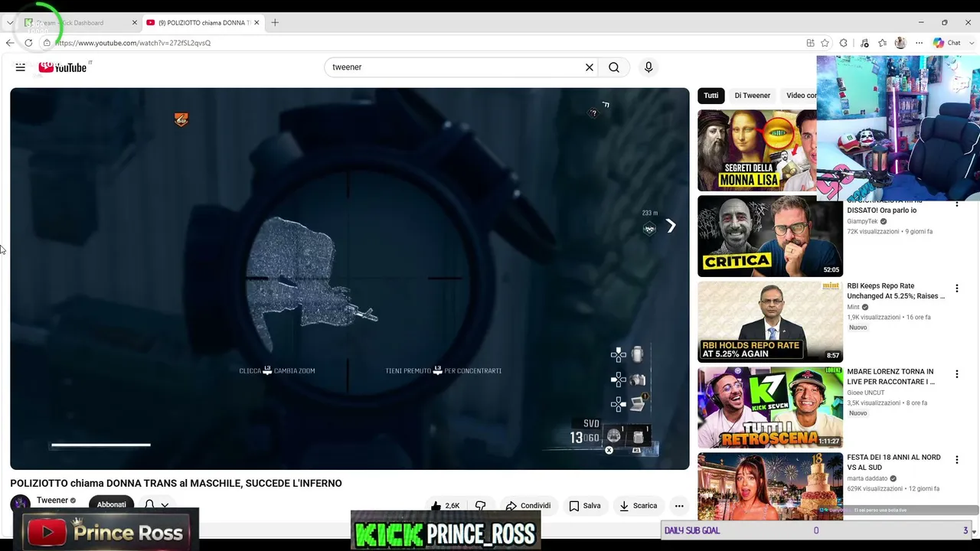
Task: Go back using browser back arrow
Action: (10, 43)
